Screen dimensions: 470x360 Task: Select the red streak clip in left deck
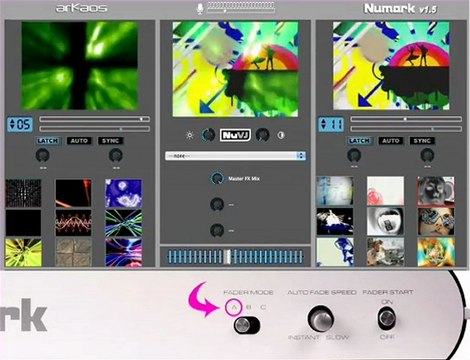(73, 193)
